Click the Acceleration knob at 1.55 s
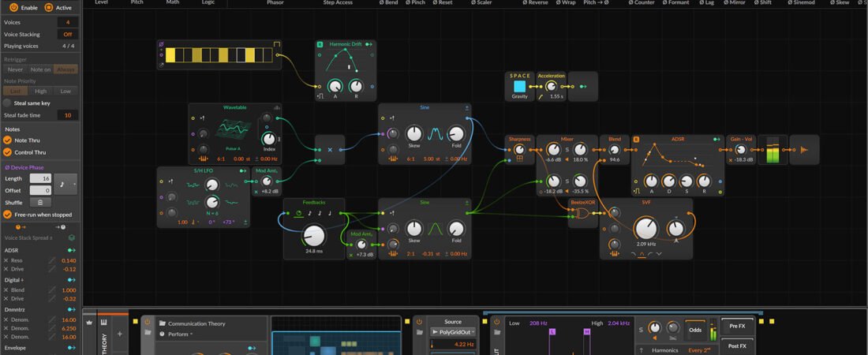Screen dimensions: 868x355 550,87
